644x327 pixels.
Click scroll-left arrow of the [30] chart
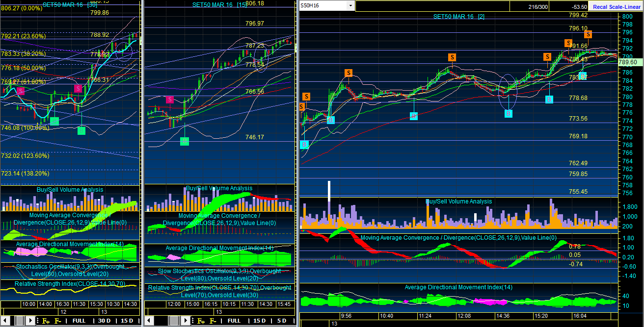(x=6, y=321)
